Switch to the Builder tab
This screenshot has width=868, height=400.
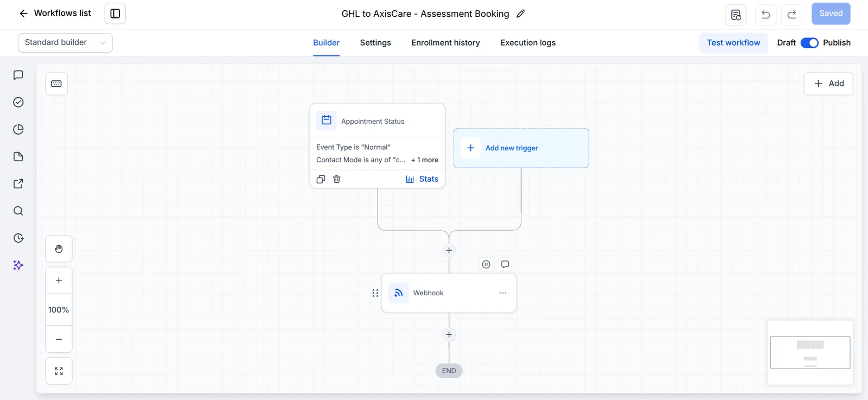coord(326,43)
